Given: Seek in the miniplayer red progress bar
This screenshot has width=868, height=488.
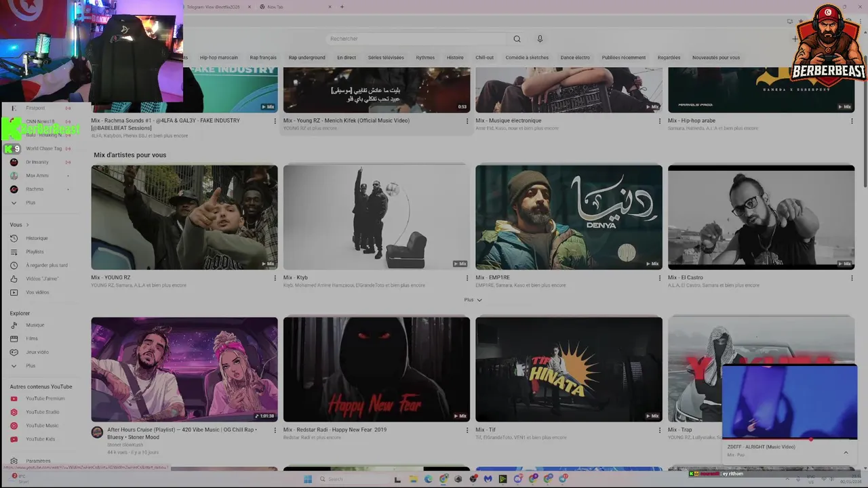Looking at the screenshot, I should [x=789, y=439].
